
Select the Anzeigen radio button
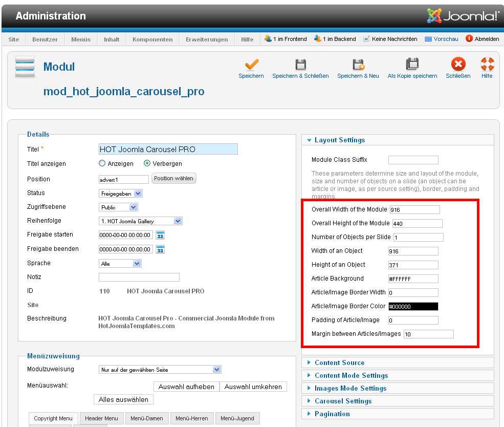pos(102,163)
